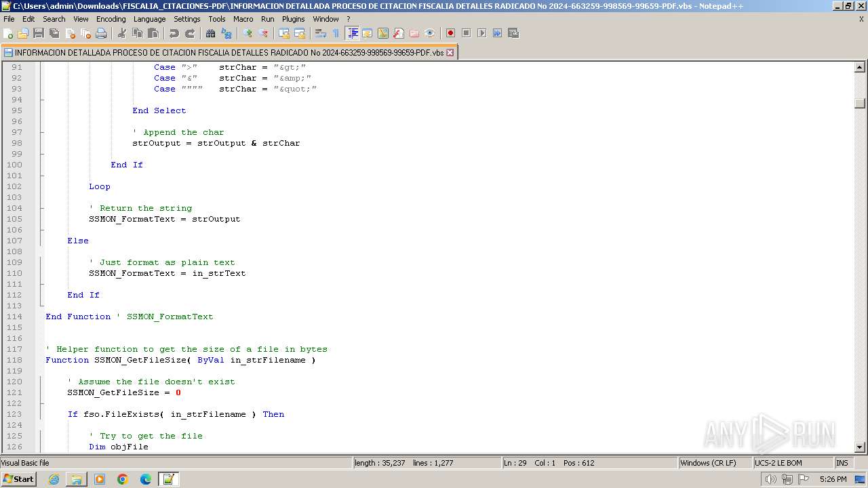Toggle synchronized horizontal scrolling
Image resolution: width=868 pixels, height=488 pixels.
coord(300,33)
